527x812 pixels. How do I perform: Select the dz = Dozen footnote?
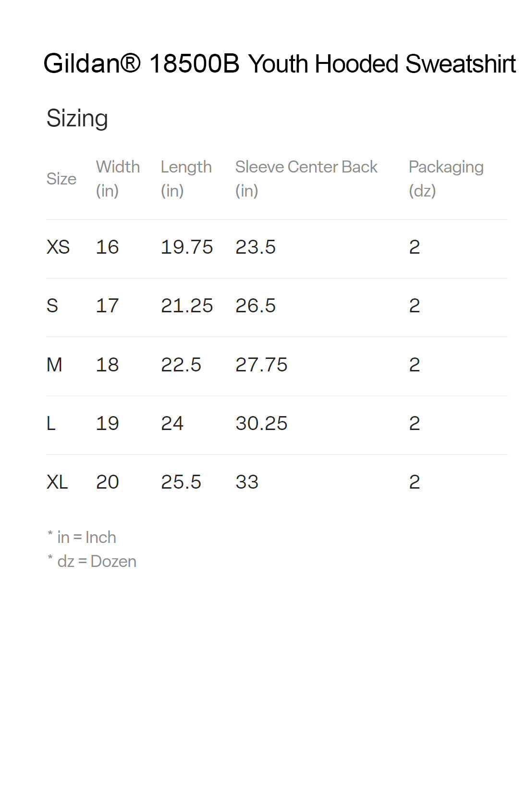tap(92, 561)
